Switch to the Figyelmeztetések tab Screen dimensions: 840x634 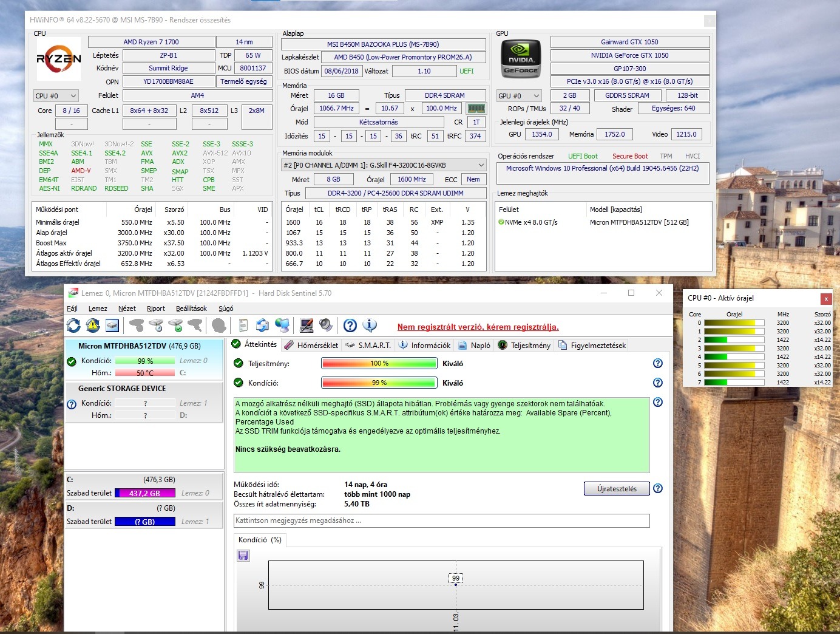coord(592,345)
